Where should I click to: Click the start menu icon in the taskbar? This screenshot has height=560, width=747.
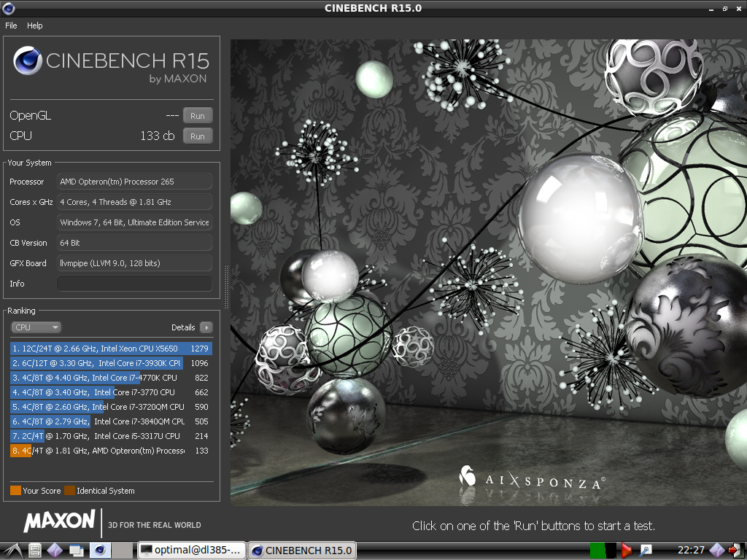click(12, 550)
